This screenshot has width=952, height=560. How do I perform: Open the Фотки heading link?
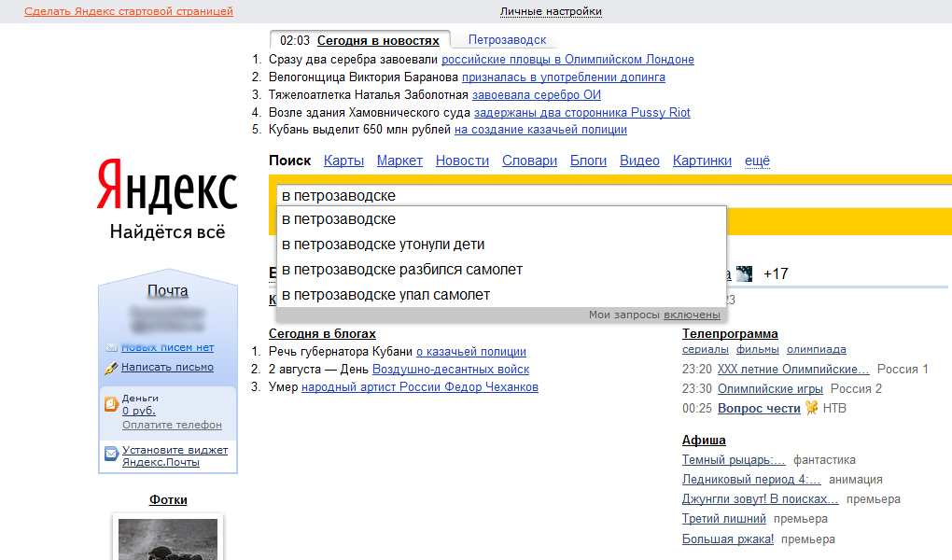[168, 500]
